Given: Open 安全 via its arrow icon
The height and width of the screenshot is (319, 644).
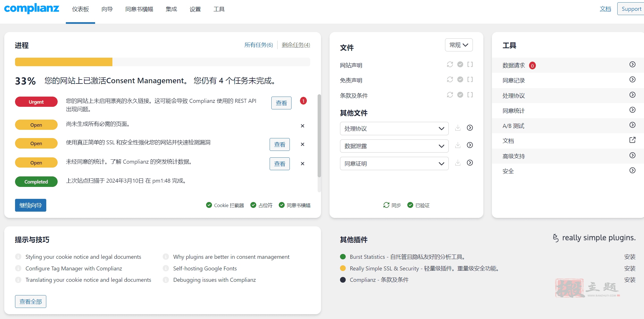Looking at the screenshot, I should 632,170.
